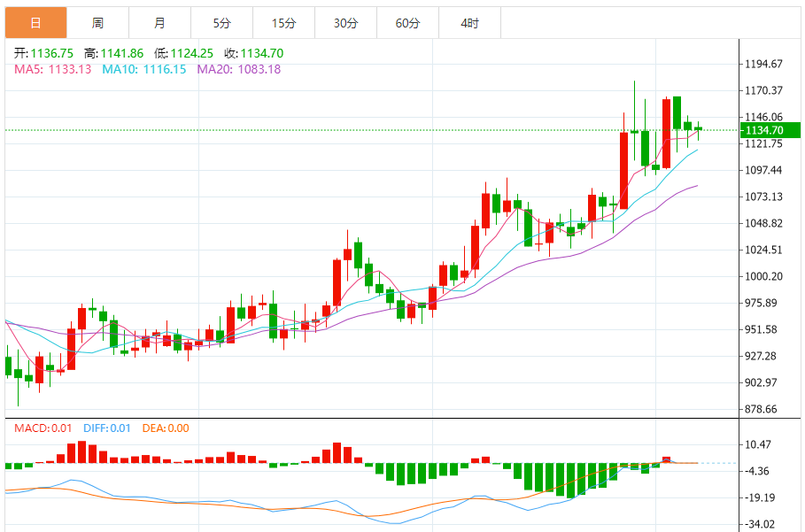805x532 pixels.
Task: Click the 1146.06 price axis label
Action: pyautogui.click(x=764, y=117)
